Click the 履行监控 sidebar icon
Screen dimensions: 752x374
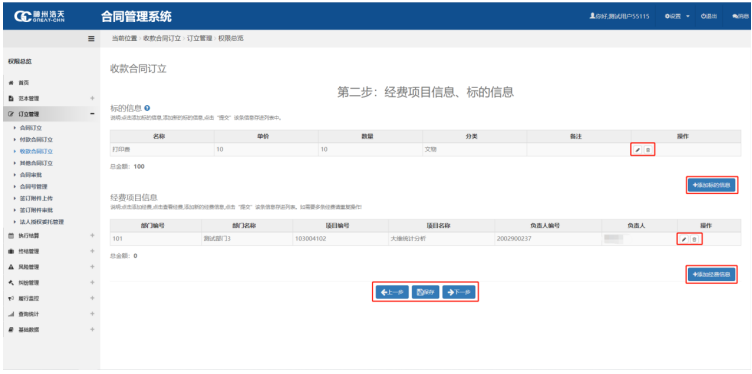tap(11, 298)
